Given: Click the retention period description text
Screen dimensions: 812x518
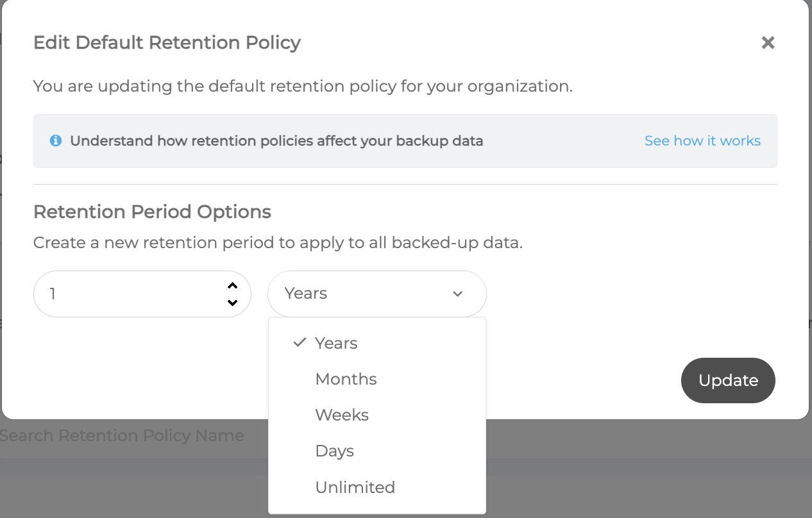Looking at the screenshot, I should pos(278,243).
